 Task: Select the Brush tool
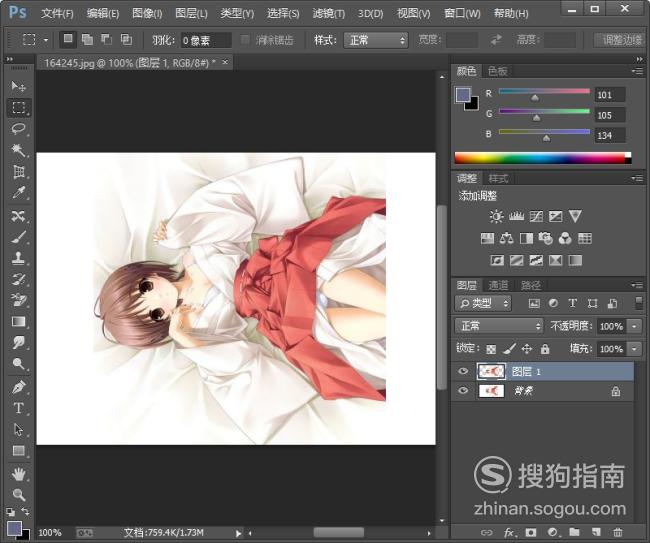point(18,237)
